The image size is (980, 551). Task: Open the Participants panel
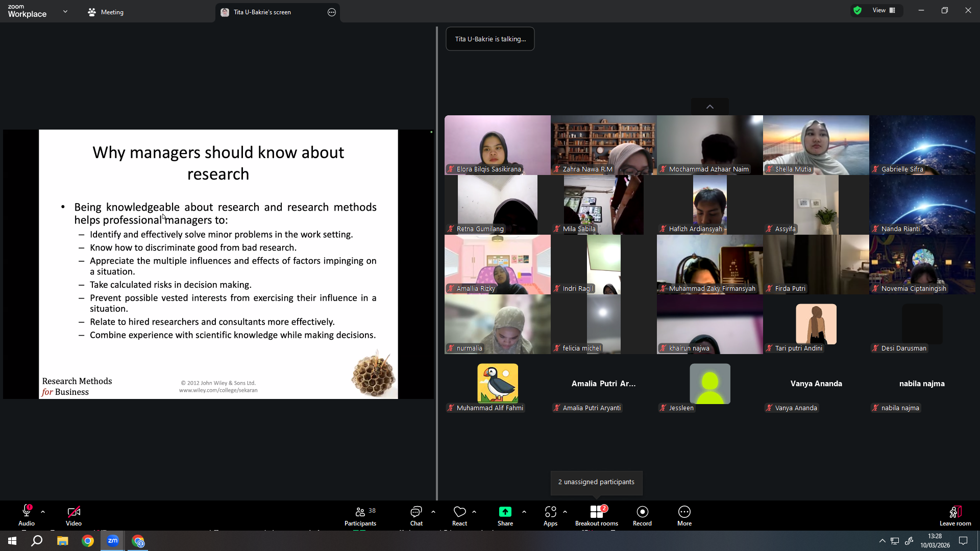coord(360,516)
